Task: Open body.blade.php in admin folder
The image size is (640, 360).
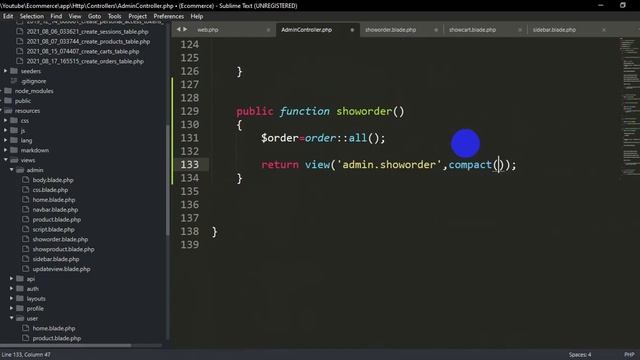Action: coord(53,180)
